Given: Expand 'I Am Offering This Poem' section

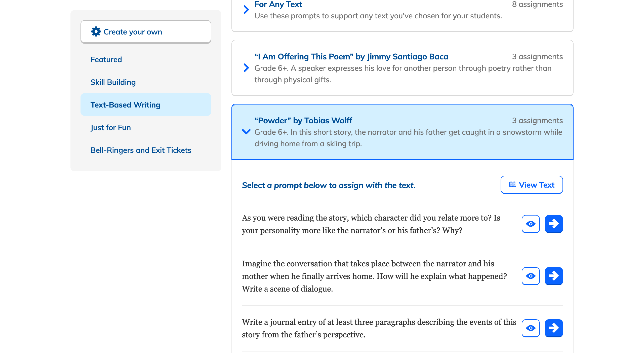Looking at the screenshot, I should click(x=246, y=68).
